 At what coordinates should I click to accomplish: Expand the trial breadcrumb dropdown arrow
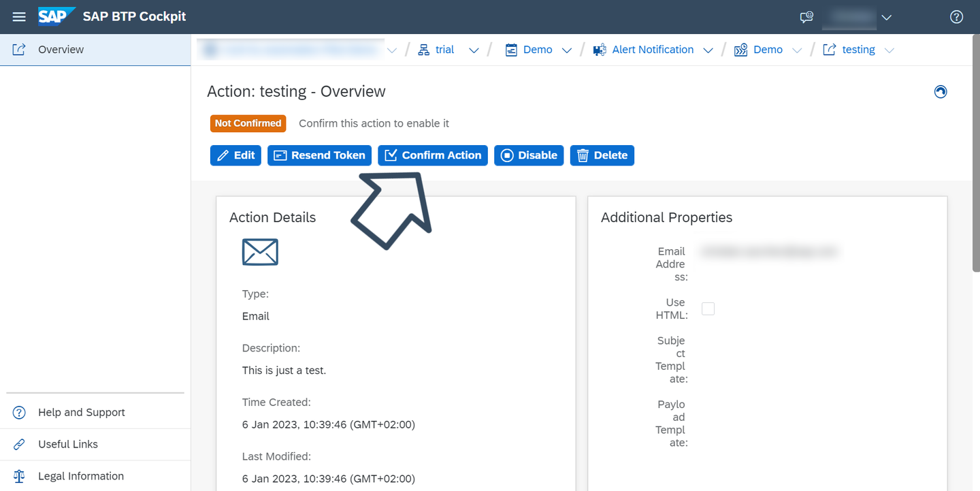[x=474, y=50]
